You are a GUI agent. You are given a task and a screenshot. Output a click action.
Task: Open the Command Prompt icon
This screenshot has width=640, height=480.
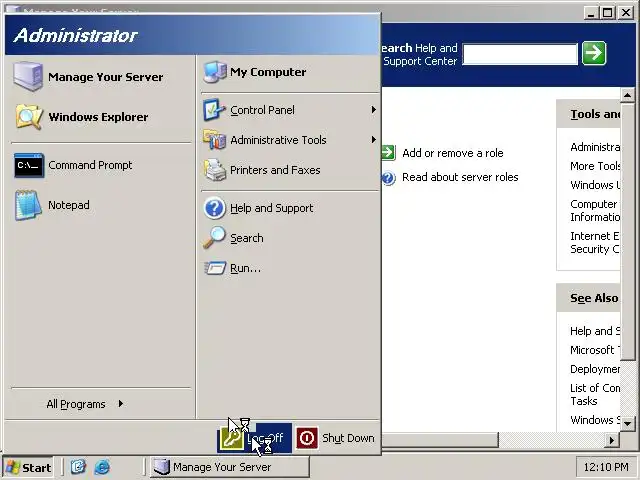tap(29, 165)
